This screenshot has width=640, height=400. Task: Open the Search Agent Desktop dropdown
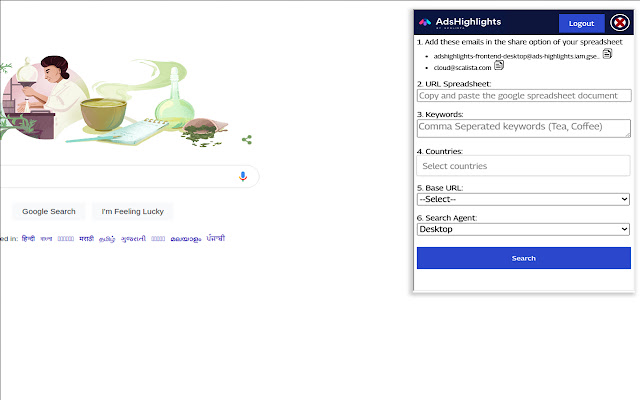(x=523, y=229)
